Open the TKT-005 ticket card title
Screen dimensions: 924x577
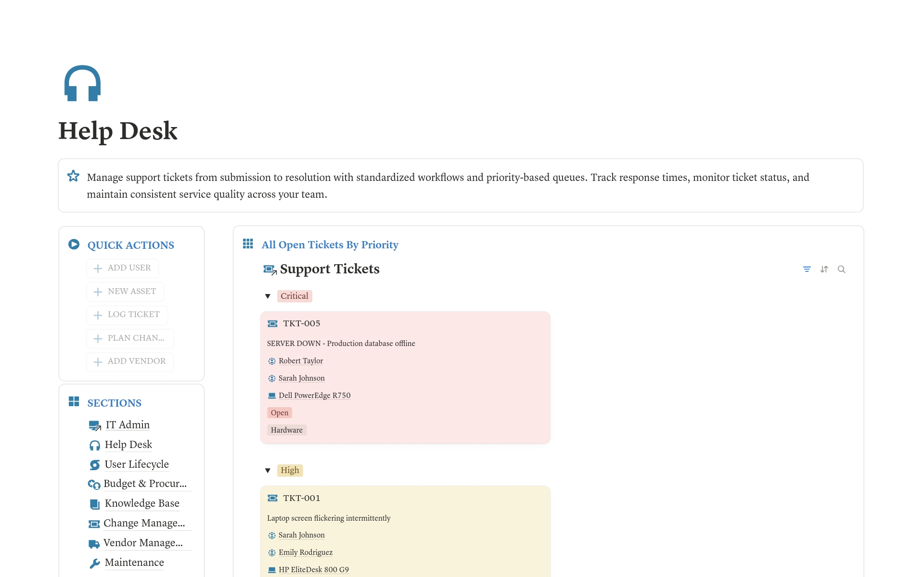pos(302,323)
